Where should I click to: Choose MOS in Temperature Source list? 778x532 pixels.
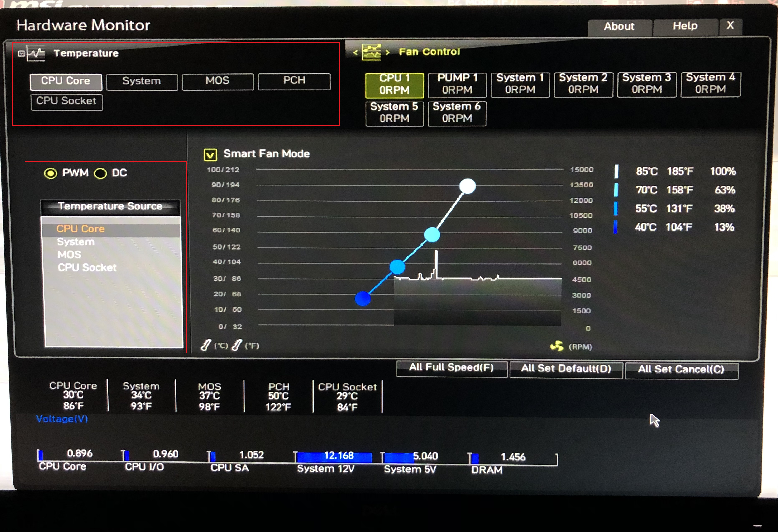coord(69,255)
